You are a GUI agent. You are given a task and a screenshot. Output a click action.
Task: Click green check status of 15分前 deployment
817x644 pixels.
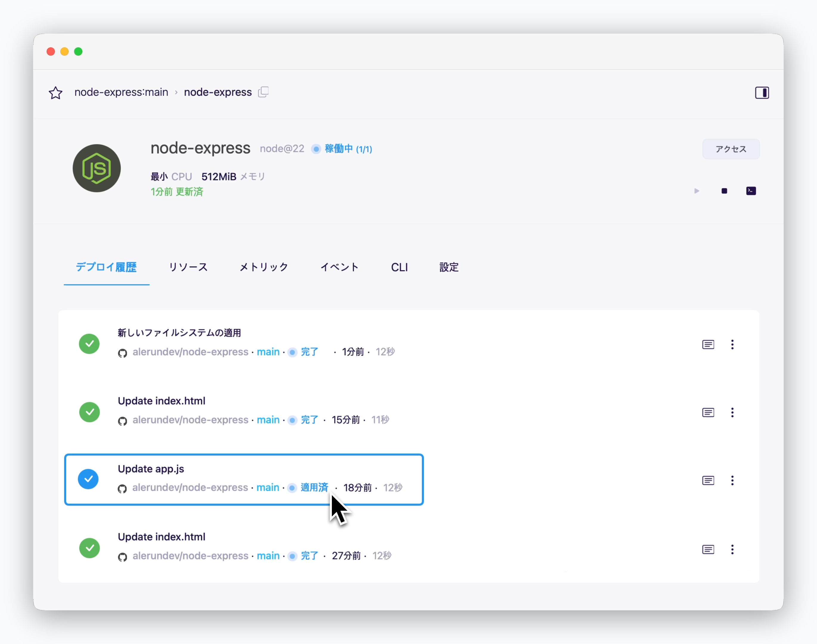click(x=89, y=412)
